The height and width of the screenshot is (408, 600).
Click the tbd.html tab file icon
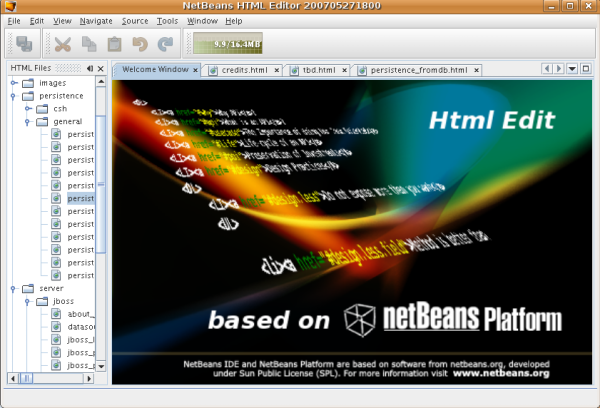(x=294, y=70)
